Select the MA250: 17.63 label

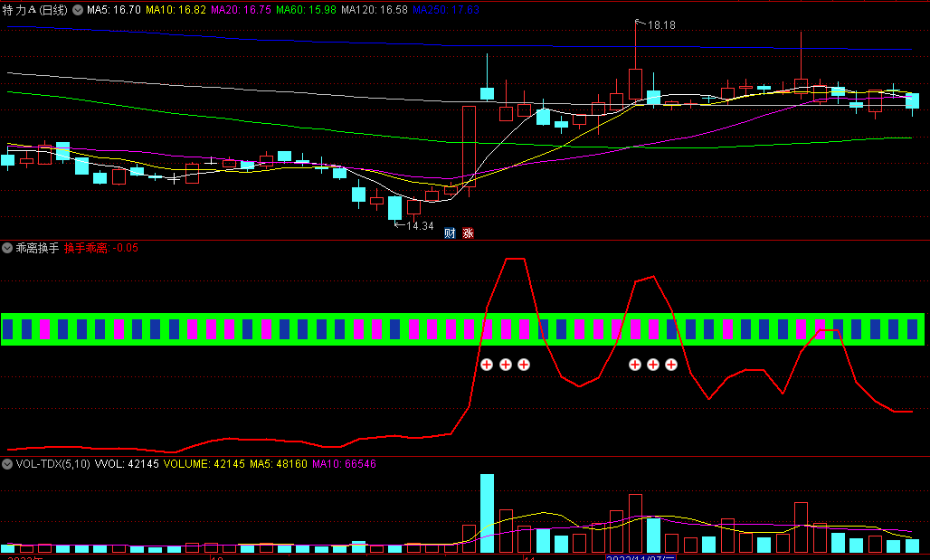click(x=446, y=10)
